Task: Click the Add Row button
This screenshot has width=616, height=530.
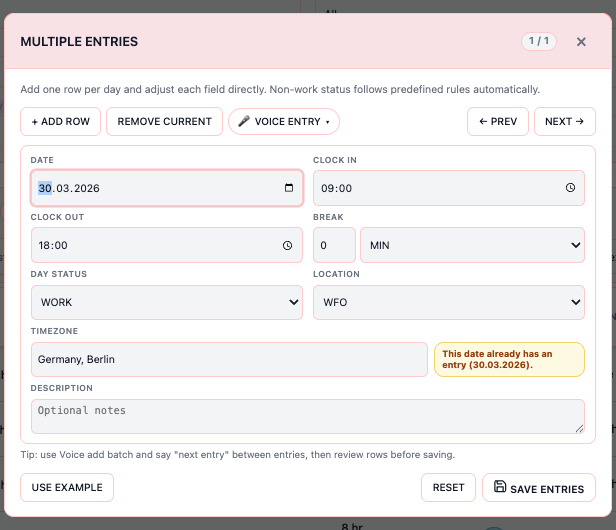Action: (x=60, y=122)
